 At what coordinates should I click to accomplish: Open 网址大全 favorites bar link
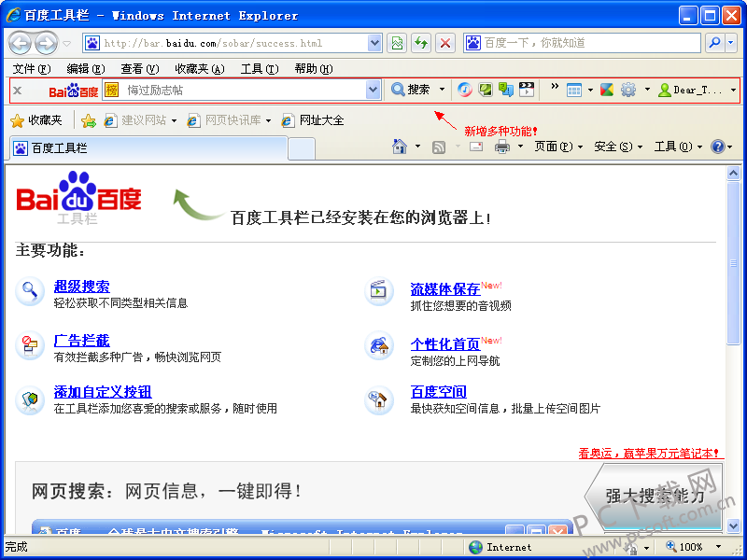[313, 120]
